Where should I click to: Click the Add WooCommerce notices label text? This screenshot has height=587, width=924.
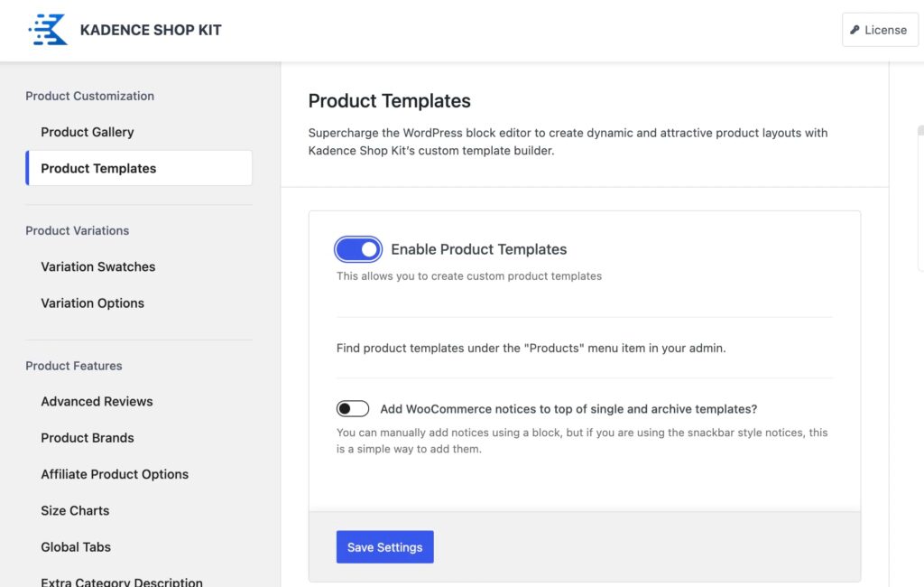pos(568,409)
